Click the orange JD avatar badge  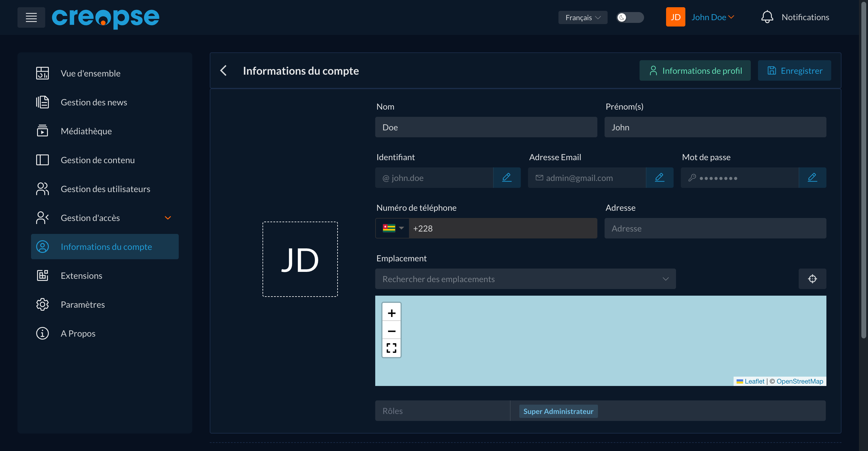pos(675,17)
